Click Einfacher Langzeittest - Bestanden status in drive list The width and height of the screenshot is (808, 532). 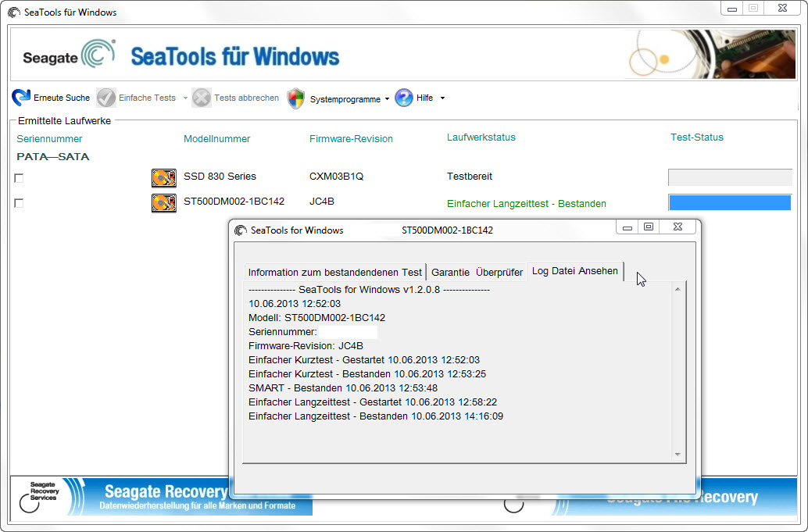tap(527, 203)
